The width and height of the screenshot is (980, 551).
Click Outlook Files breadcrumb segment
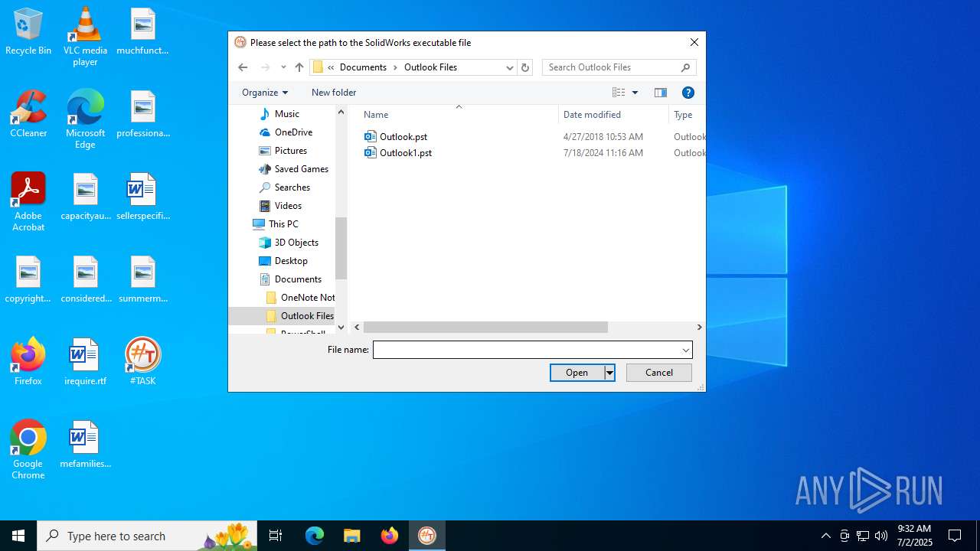coord(430,67)
